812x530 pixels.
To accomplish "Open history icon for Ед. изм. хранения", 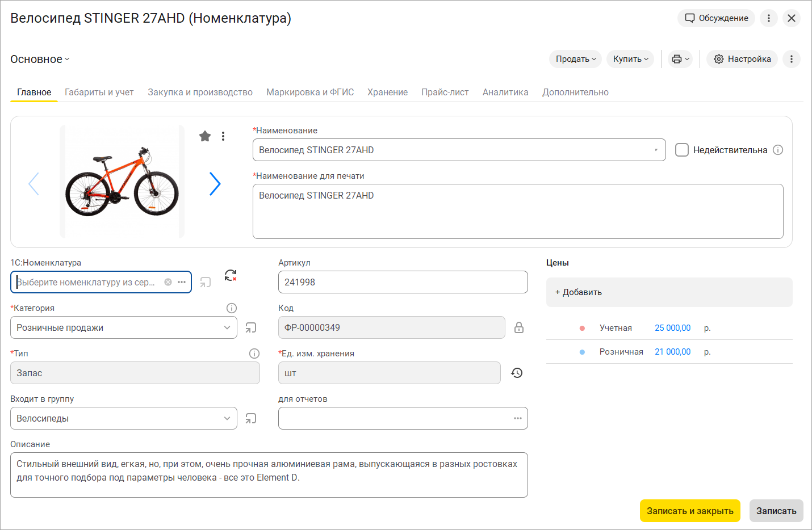I will [517, 373].
